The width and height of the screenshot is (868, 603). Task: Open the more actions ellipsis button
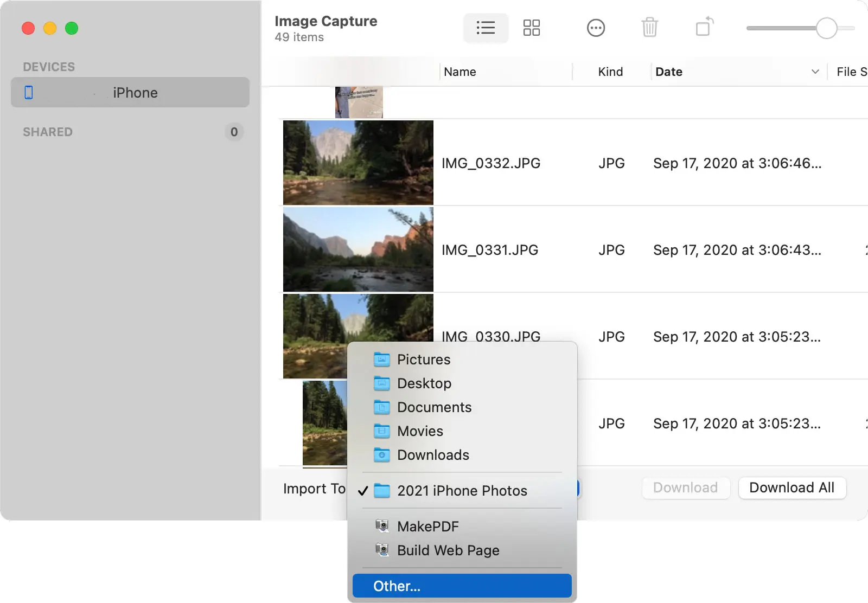point(596,28)
